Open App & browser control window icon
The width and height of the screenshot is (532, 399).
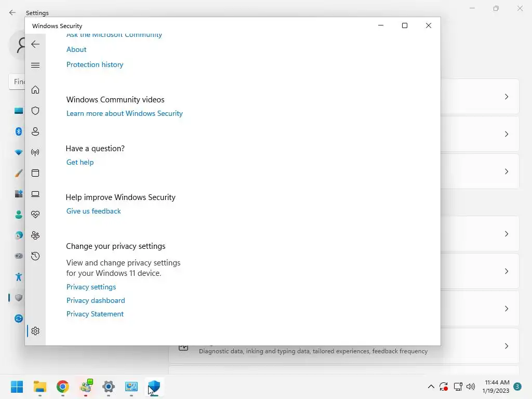(x=35, y=173)
